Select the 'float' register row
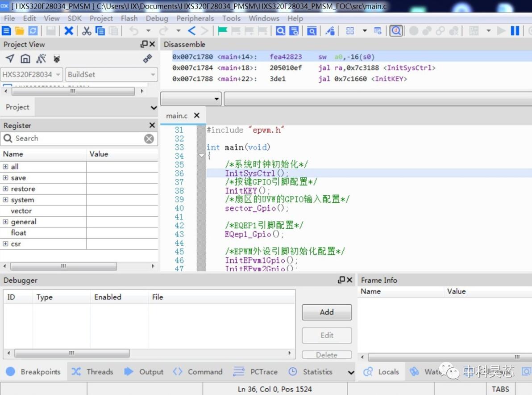The image size is (532, 395). (x=79, y=233)
